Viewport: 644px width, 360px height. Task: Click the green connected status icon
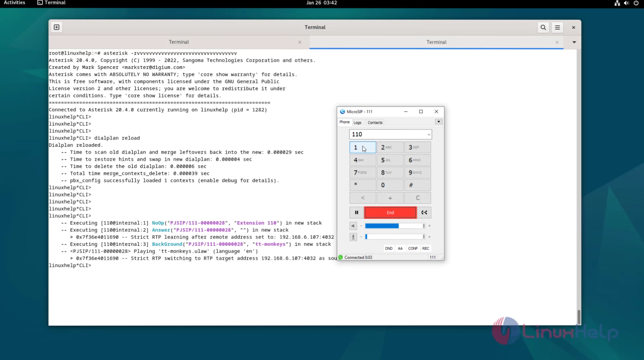pos(341,258)
